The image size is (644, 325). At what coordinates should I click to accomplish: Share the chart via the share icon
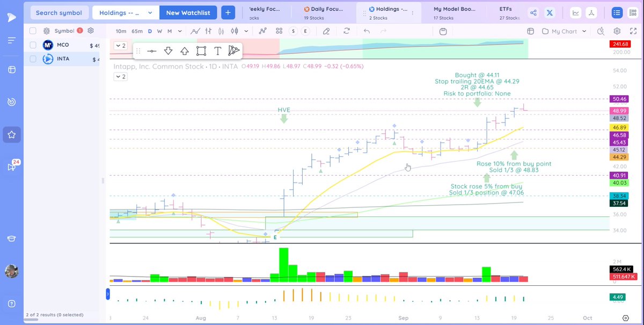tap(533, 12)
